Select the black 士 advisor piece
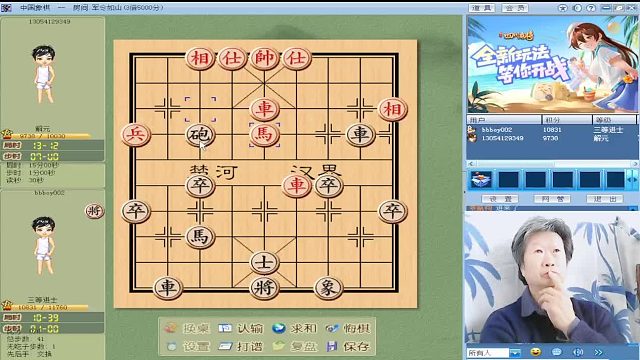The width and height of the screenshot is (640, 360). 264,262
